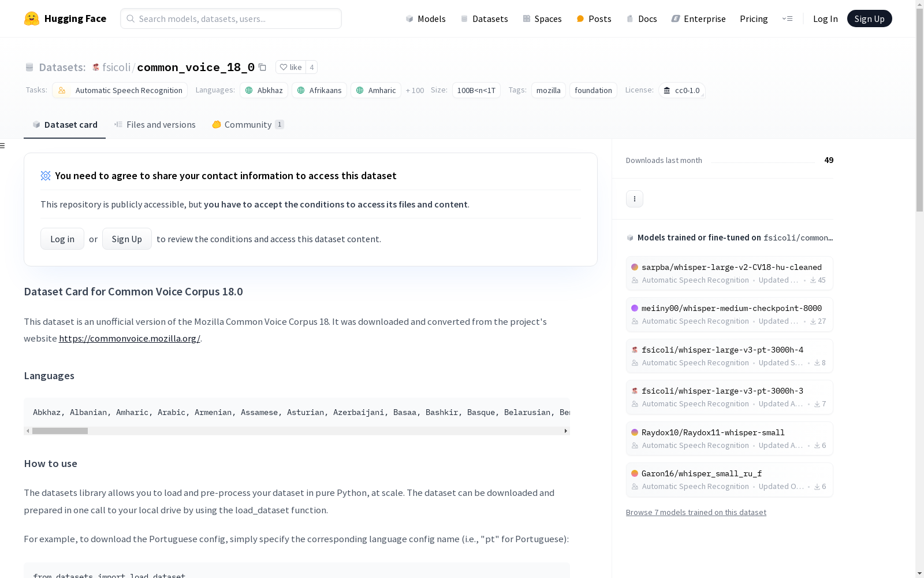Select the 100B<n<1T size tag
The height and width of the screenshot is (578, 924).
pyautogui.click(x=476, y=90)
